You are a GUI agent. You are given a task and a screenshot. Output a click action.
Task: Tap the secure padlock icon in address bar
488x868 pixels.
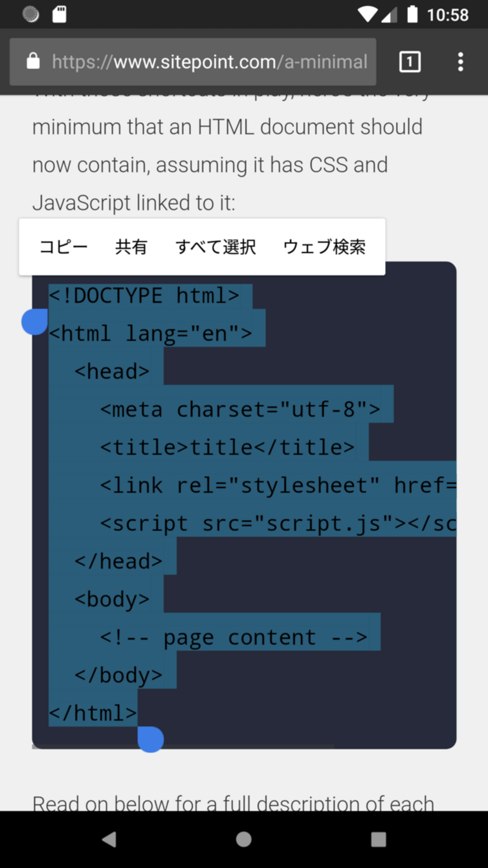[33, 61]
